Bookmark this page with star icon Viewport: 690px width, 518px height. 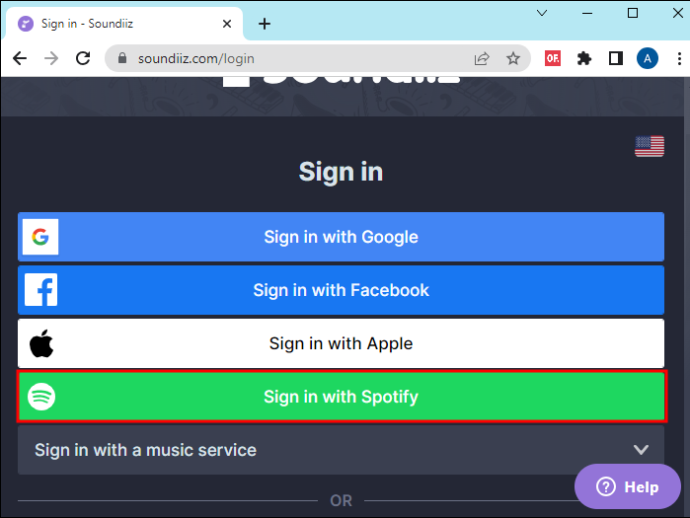[x=513, y=59]
